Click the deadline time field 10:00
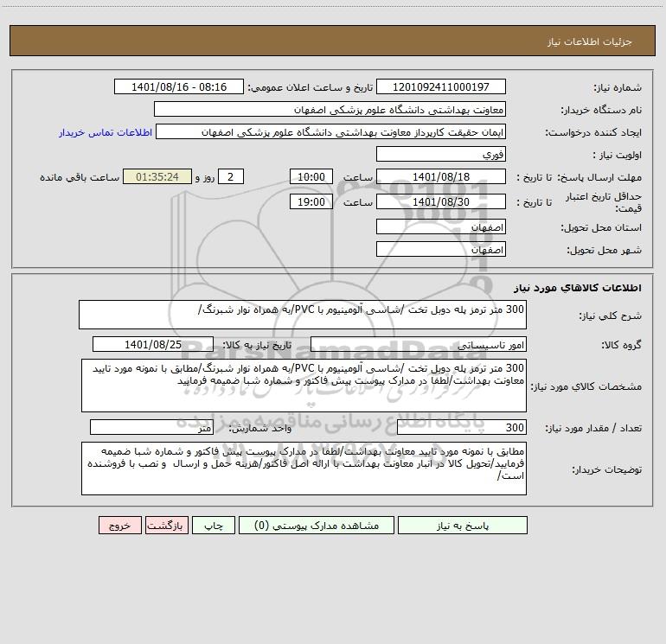The image size is (666, 644). tap(311, 176)
